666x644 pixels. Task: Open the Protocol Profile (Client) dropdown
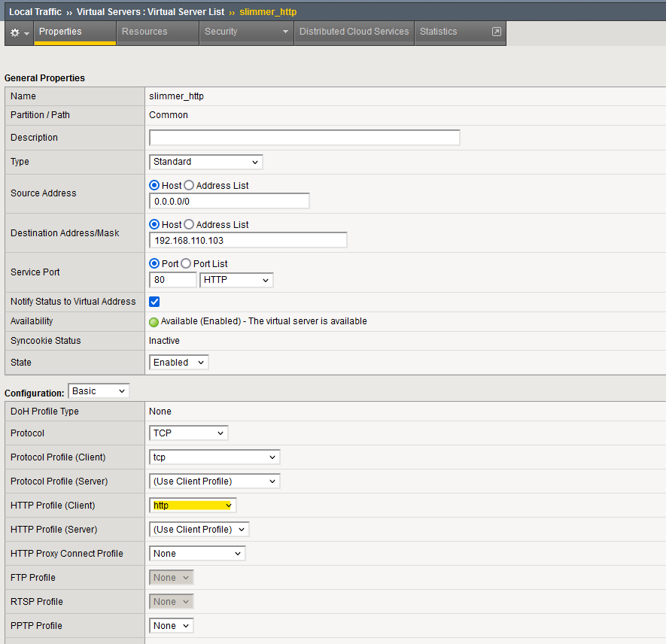[x=214, y=457]
